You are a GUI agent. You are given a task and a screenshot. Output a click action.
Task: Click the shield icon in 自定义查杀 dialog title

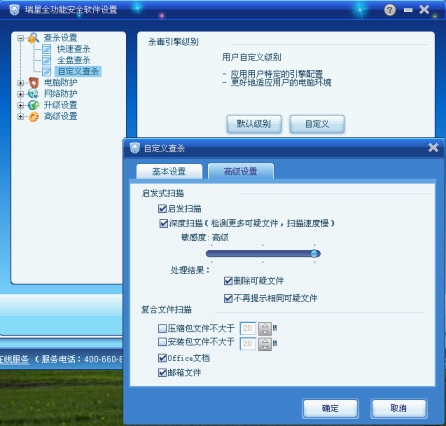tap(135, 148)
